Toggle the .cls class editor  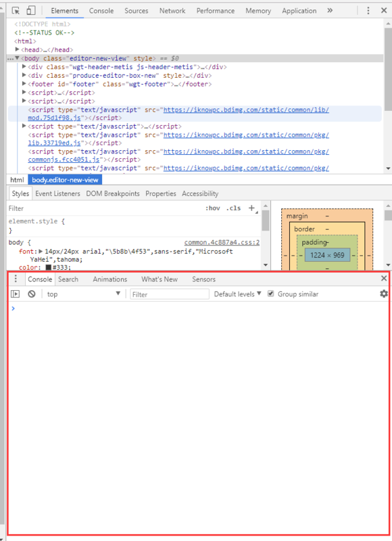(233, 208)
